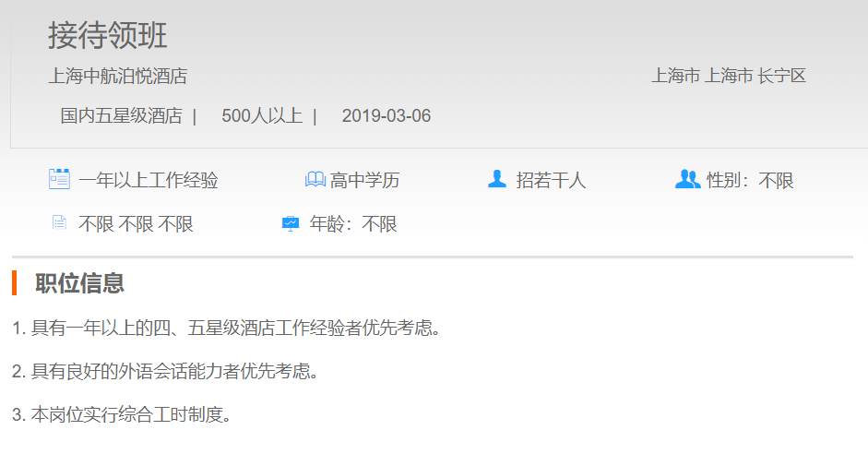Screen dimensions: 868x454
Task: Click the two-person icon beside gender
Action: point(687,179)
